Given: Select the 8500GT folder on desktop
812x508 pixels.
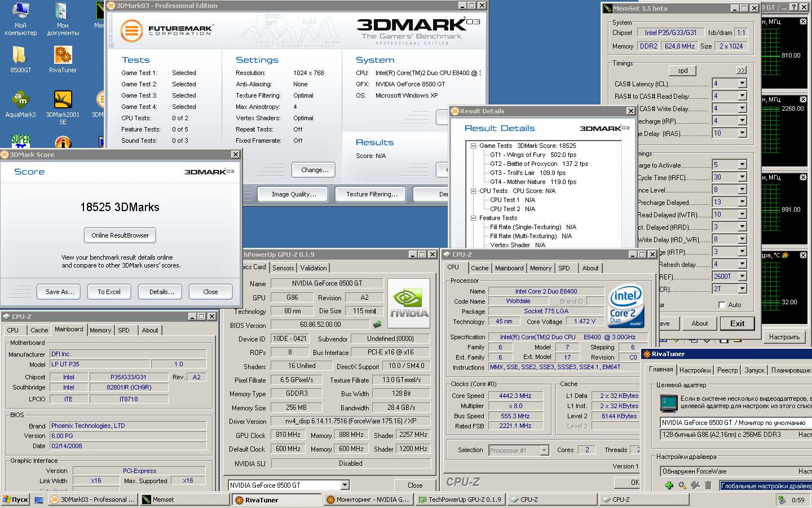Looking at the screenshot, I should pos(20,59).
